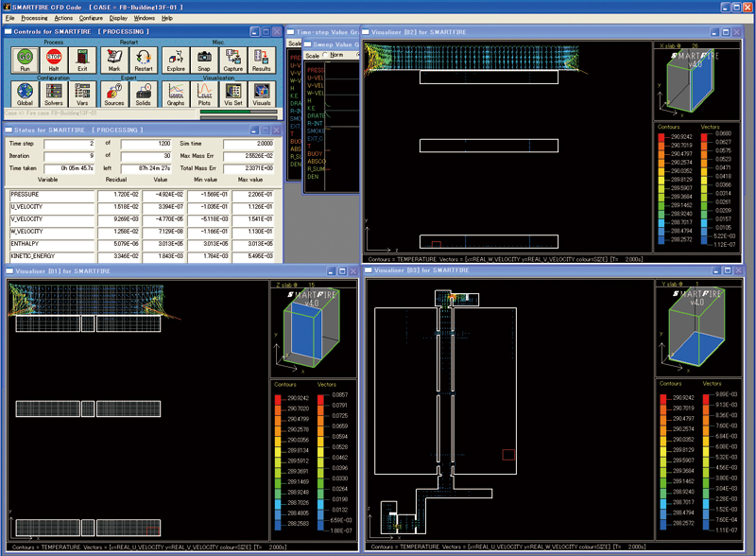The height and width of the screenshot is (556, 756).
Task: Show the Plots visualisation icon
Action: tap(204, 94)
